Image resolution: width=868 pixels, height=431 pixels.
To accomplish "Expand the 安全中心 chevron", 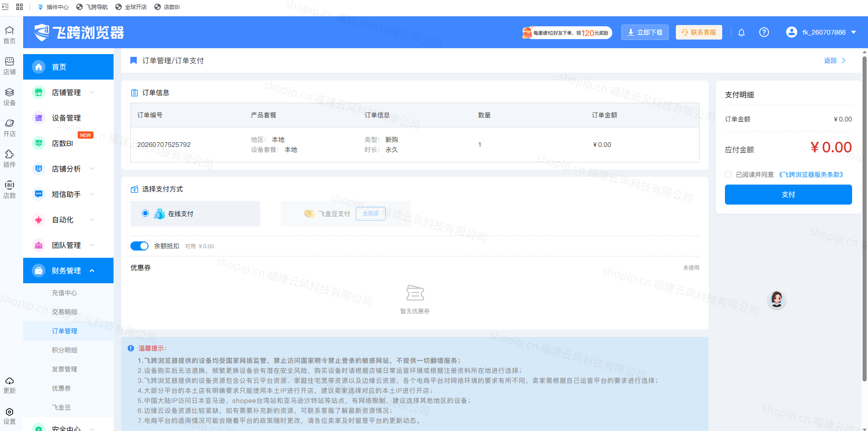I will (92, 428).
